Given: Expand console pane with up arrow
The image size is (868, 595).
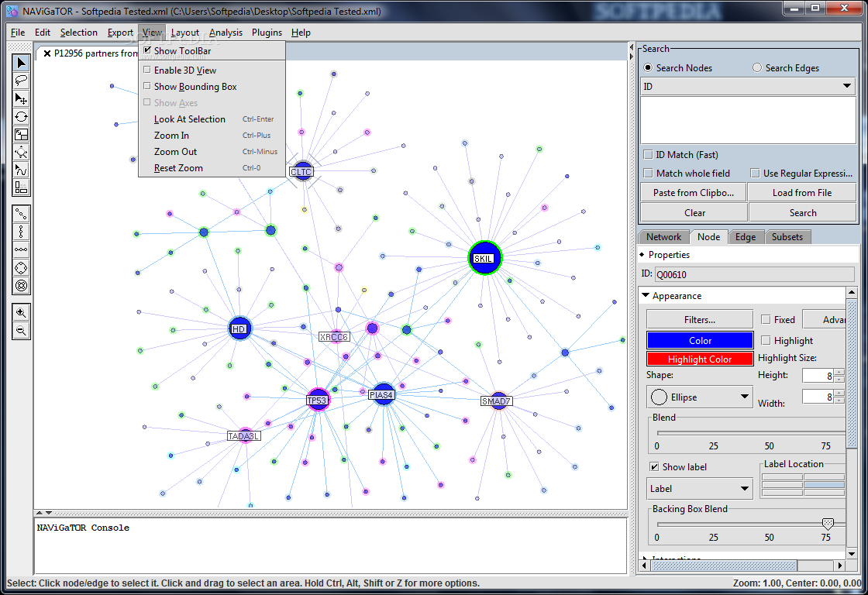Looking at the screenshot, I should tap(40, 513).
